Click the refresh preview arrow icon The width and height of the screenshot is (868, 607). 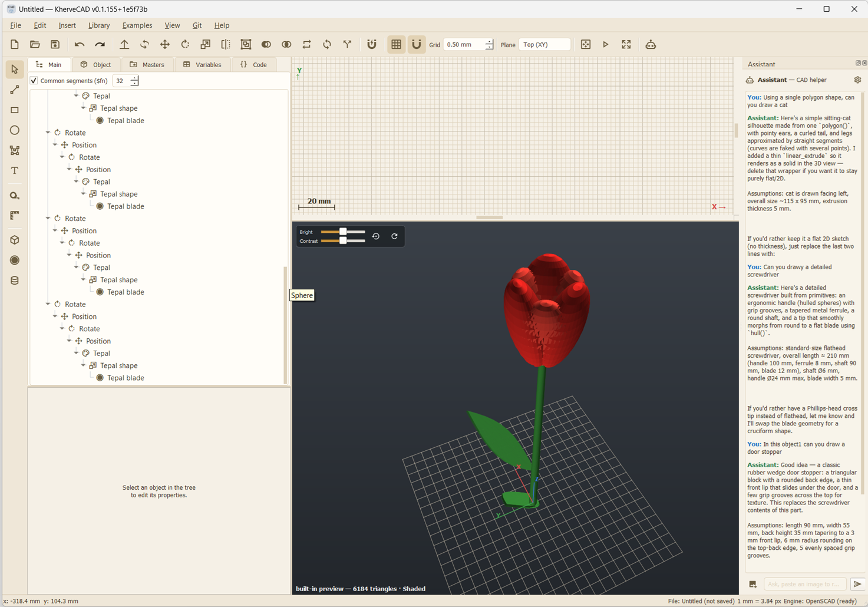click(x=394, y=236)
